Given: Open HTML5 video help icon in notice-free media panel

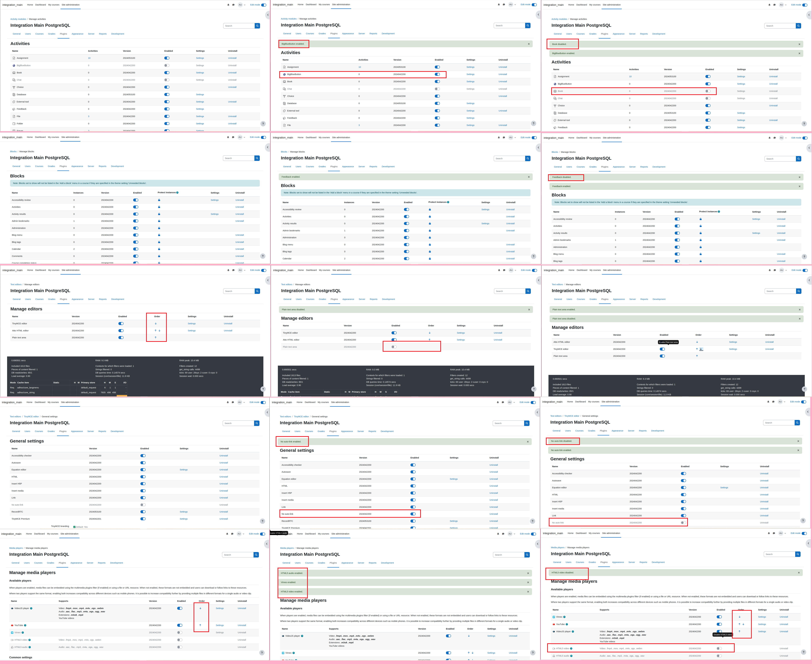Looking at the screenshot, I should pos(29,640).
